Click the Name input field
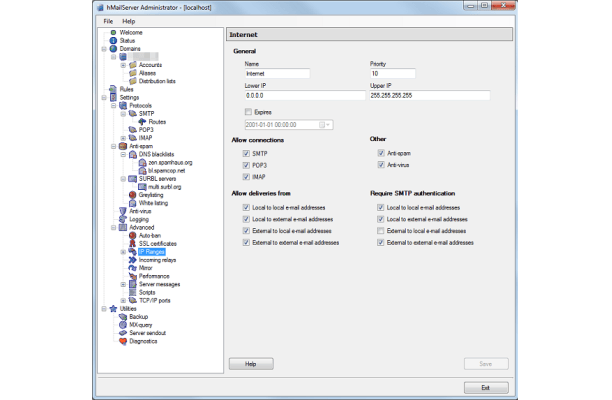Viewport: 612px width, 400px height. 277,73
